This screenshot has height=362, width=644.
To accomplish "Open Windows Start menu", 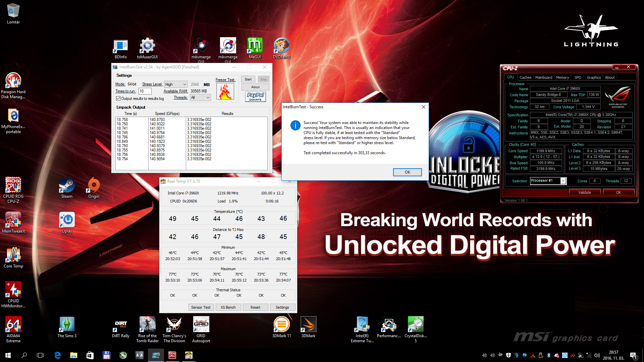I will point(8,355).
